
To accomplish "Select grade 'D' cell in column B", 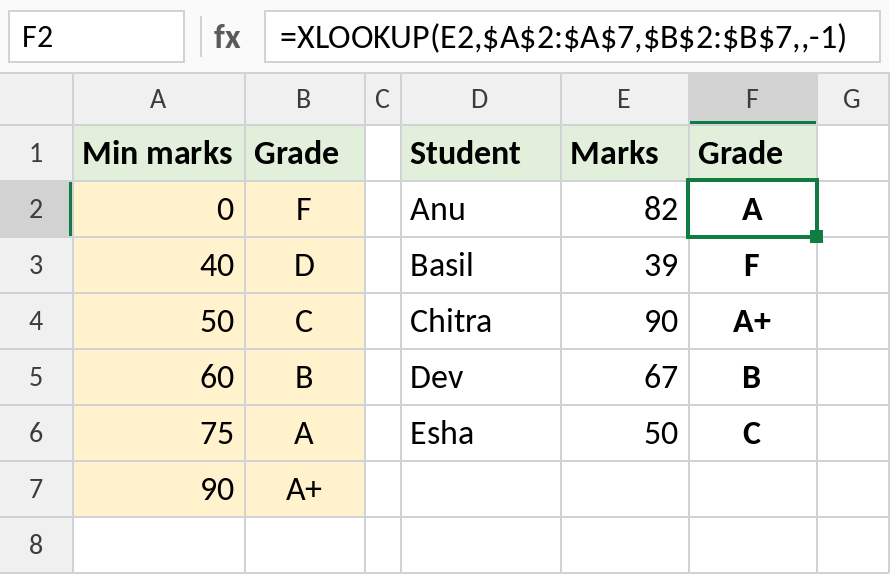I will [x=305, y=265].
